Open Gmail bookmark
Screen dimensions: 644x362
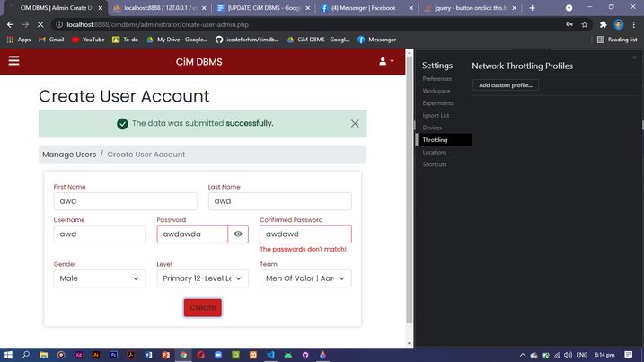tap(51, 40)
